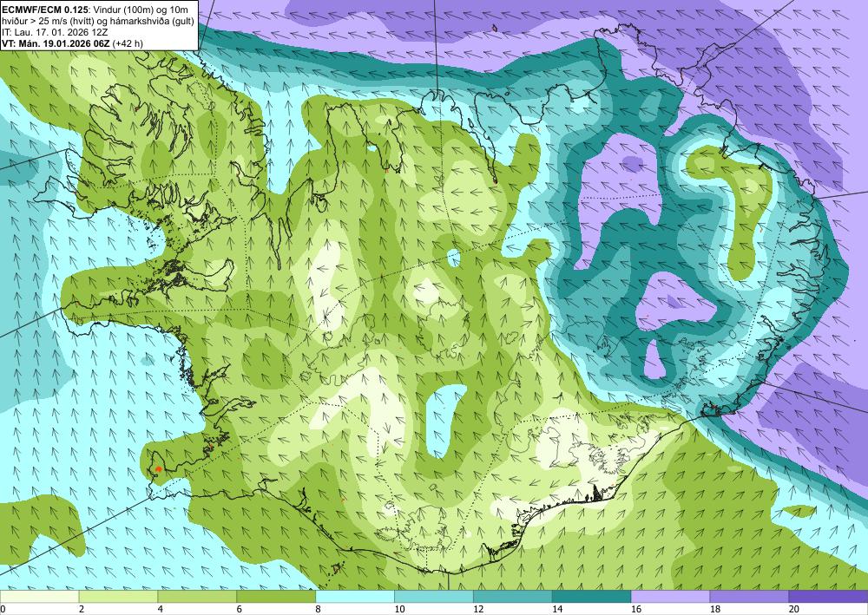Select the above-20 m/s dark purple legend swatch
868x615 pixels.
click(x=828, y=597)
